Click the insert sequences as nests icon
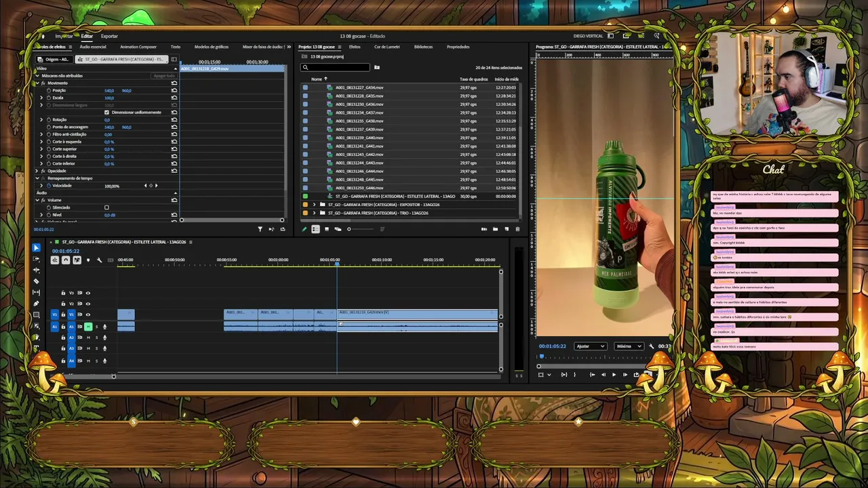Screen dimensions: 868x488 [55, 260]
